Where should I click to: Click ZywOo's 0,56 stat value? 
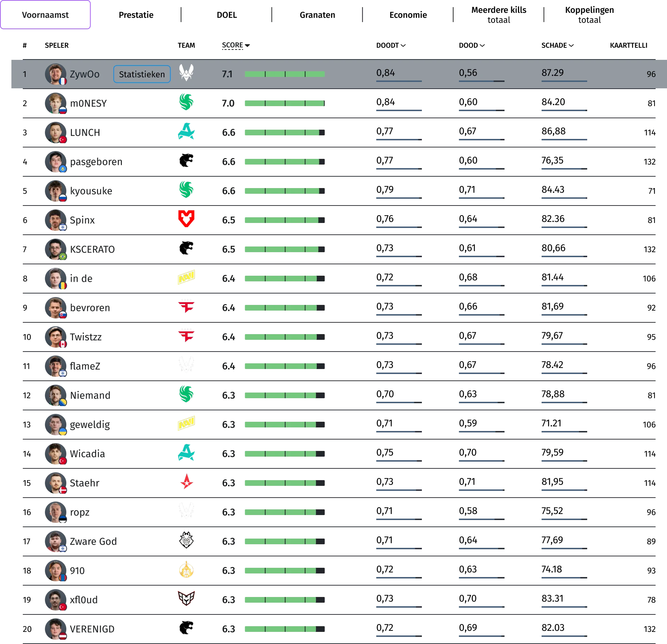click(468, 73)
